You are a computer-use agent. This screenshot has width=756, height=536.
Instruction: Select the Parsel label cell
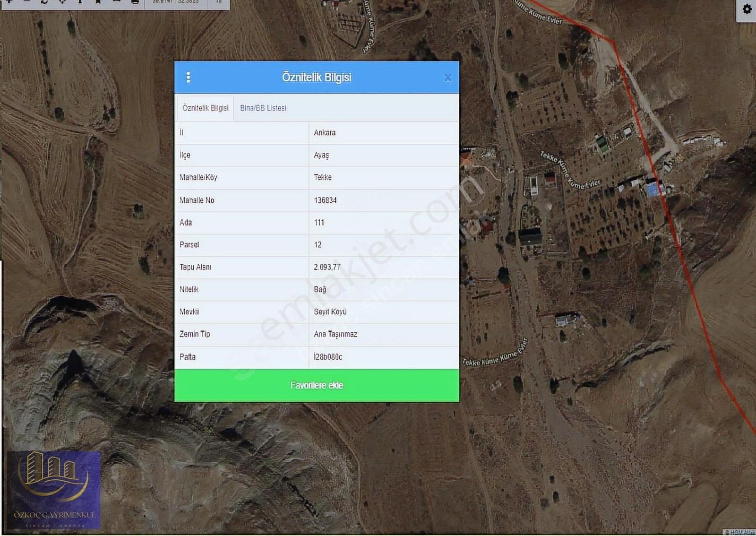click(242, 245)
